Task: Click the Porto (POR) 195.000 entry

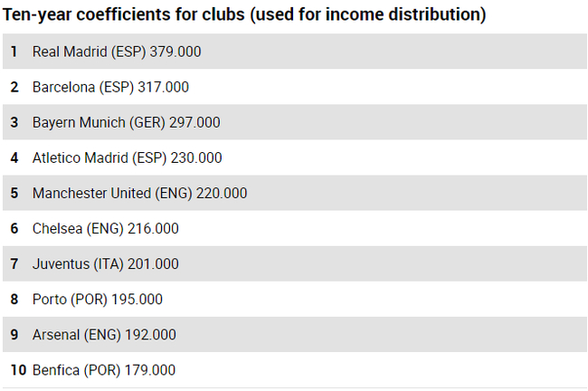Action: coord(97,300)
